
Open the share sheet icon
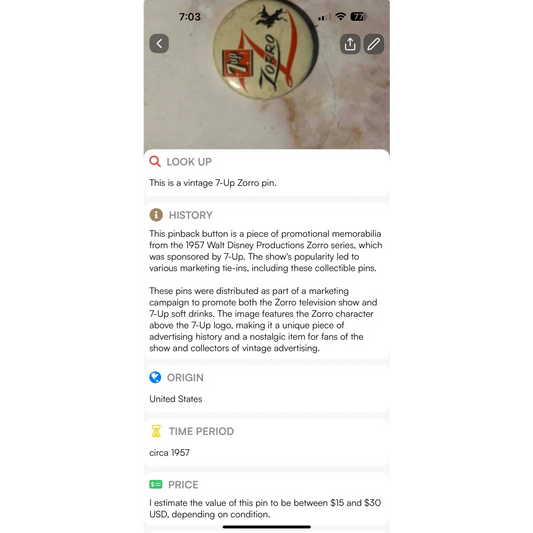350,44
